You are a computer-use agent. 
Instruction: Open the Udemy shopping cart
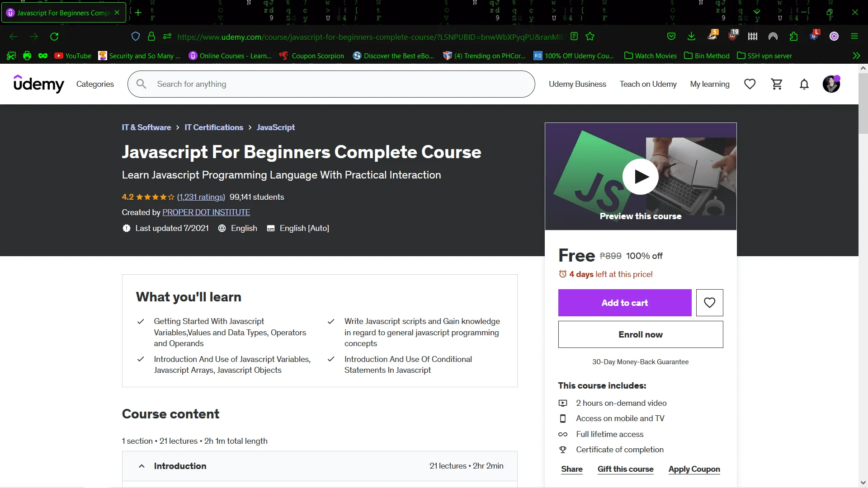coord(777,84)
